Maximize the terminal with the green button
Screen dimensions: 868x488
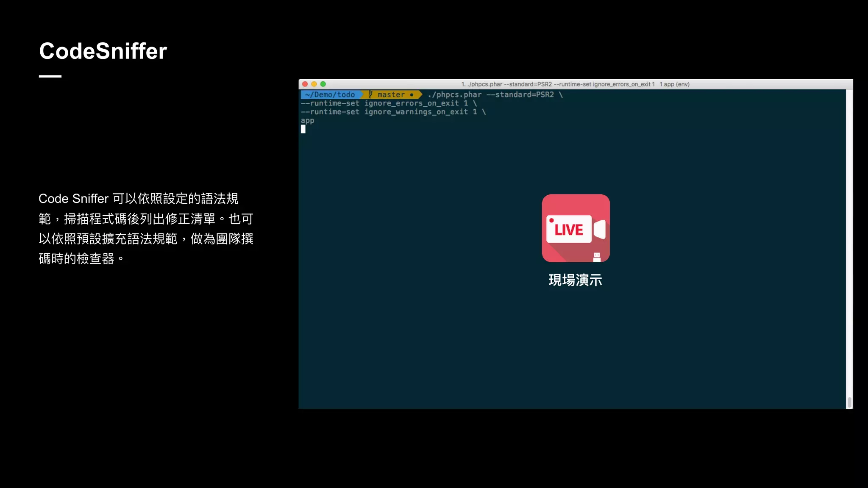pos(323,84)
